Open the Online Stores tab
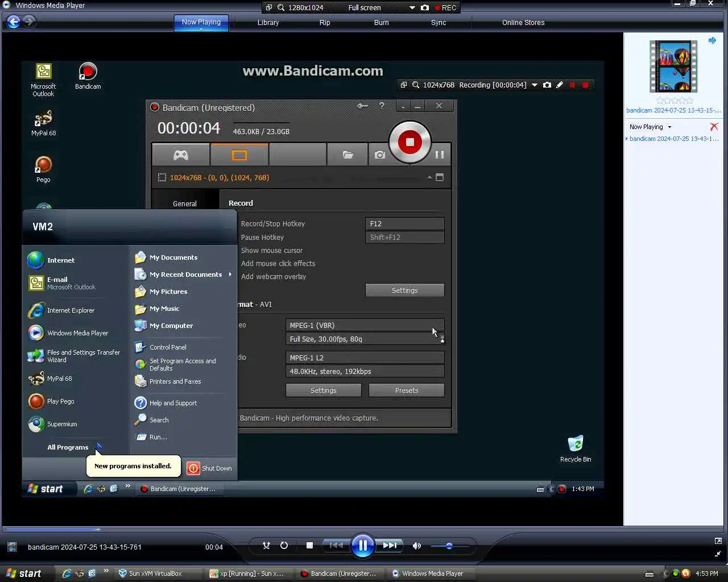 point(523,22)
